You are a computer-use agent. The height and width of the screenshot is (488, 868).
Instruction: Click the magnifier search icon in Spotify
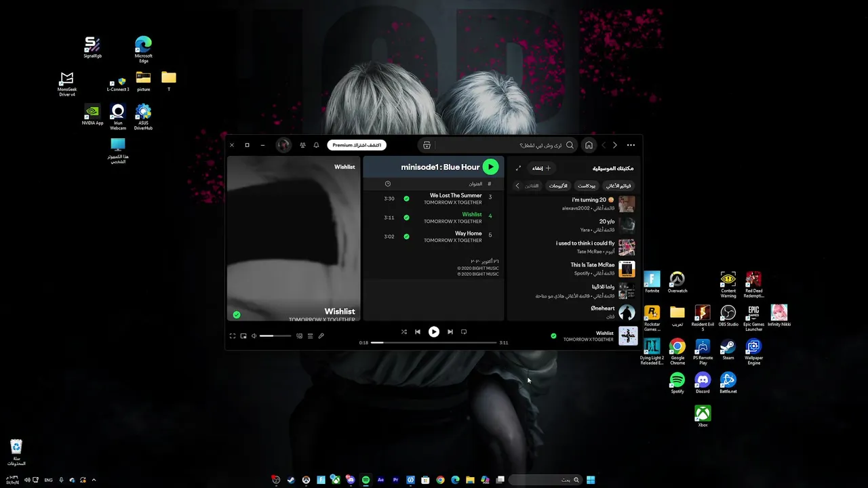pos(570,145)
